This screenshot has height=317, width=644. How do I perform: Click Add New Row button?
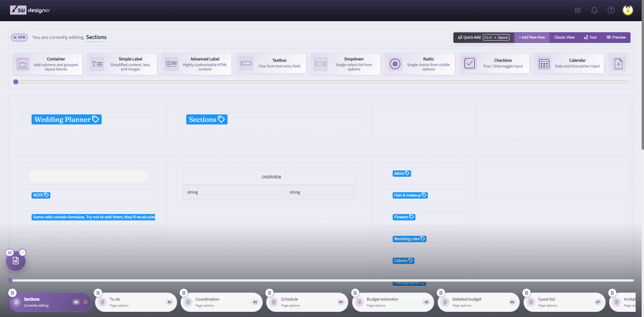point(532,37)
